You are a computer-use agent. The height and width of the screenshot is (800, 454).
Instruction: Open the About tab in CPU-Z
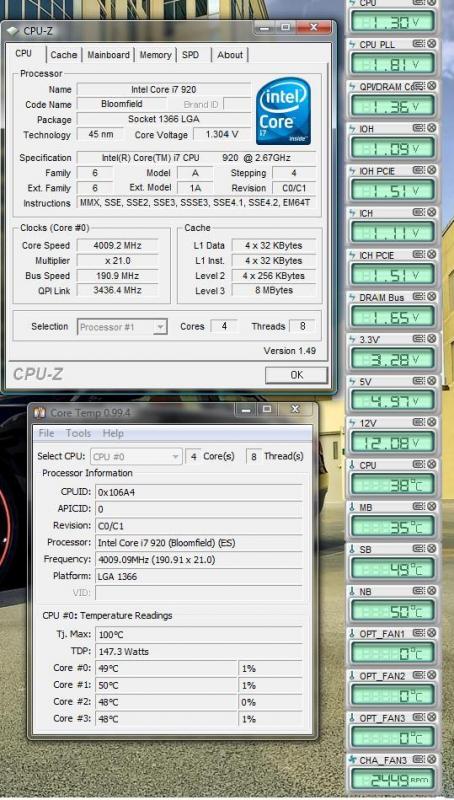pyautogui.click(x=230, y=55)
